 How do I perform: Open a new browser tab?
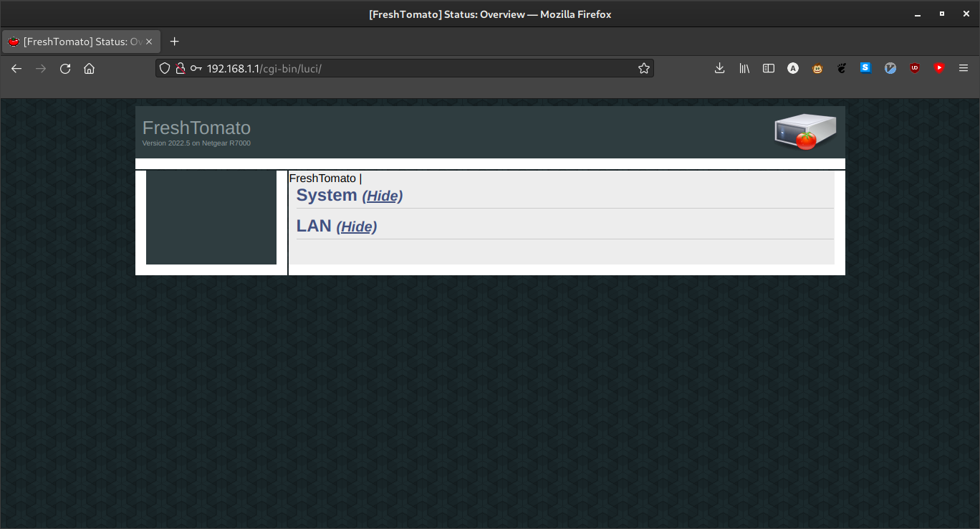pyautogui.click(x=174, y=42)
